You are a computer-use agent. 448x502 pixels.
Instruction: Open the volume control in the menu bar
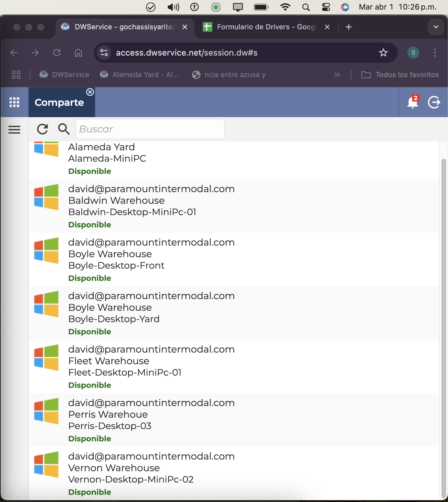click(x=173, y=7)
